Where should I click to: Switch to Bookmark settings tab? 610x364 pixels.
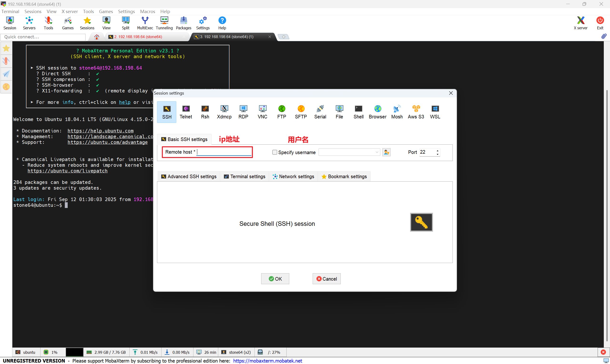(x=344, y=177)
